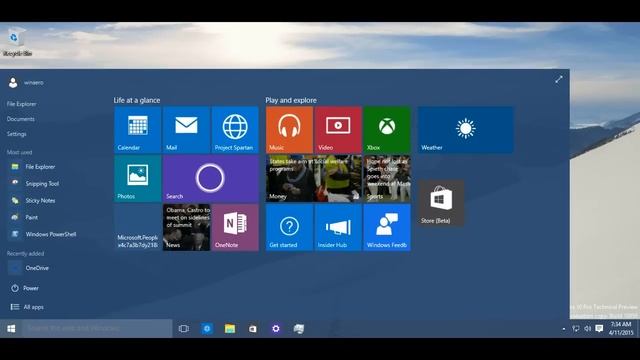Open the Video tile
Viewport: 640px width, 360px height.
338,130
